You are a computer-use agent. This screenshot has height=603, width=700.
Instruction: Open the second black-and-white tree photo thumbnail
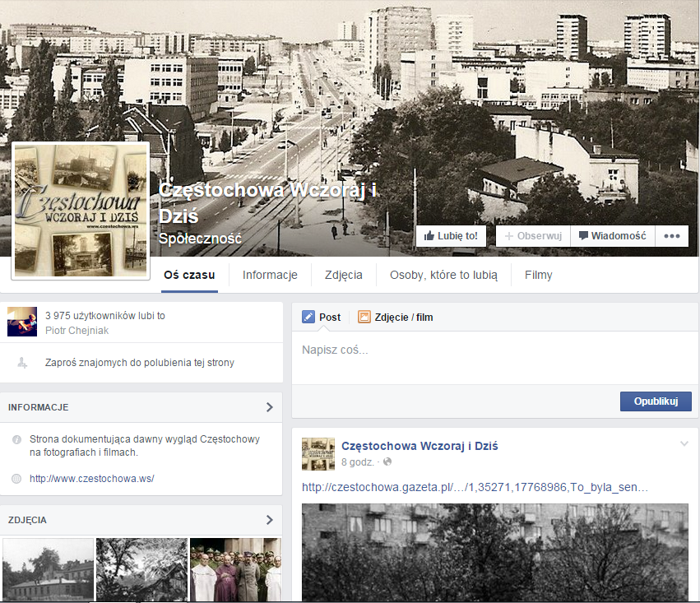click(142, 569)
